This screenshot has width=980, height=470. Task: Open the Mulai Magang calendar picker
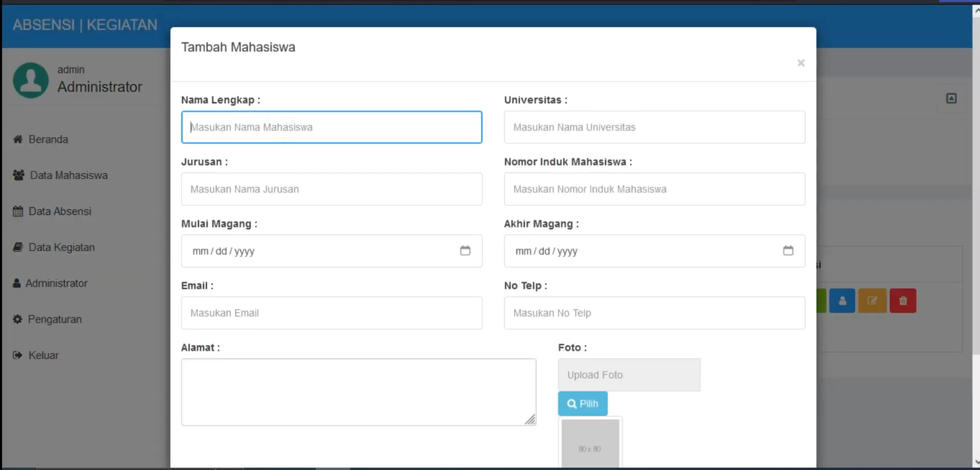[x=465, y=251]
